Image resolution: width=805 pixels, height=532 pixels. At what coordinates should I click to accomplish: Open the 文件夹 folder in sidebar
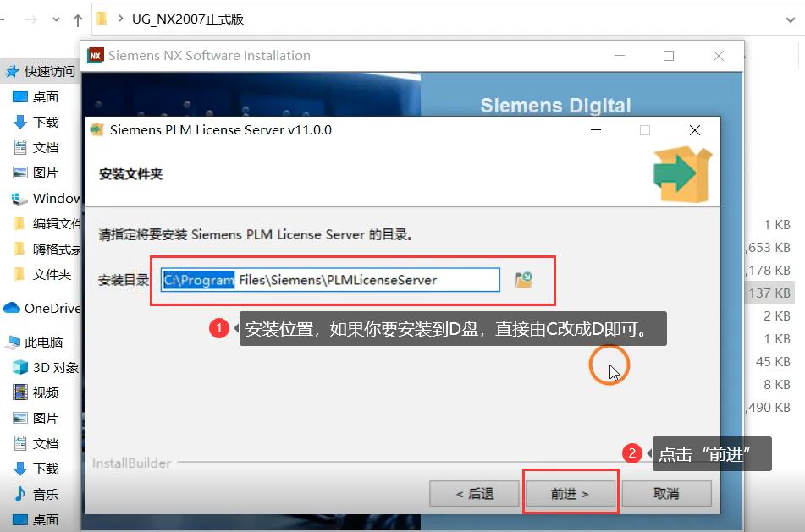click(x=42, y=275)
